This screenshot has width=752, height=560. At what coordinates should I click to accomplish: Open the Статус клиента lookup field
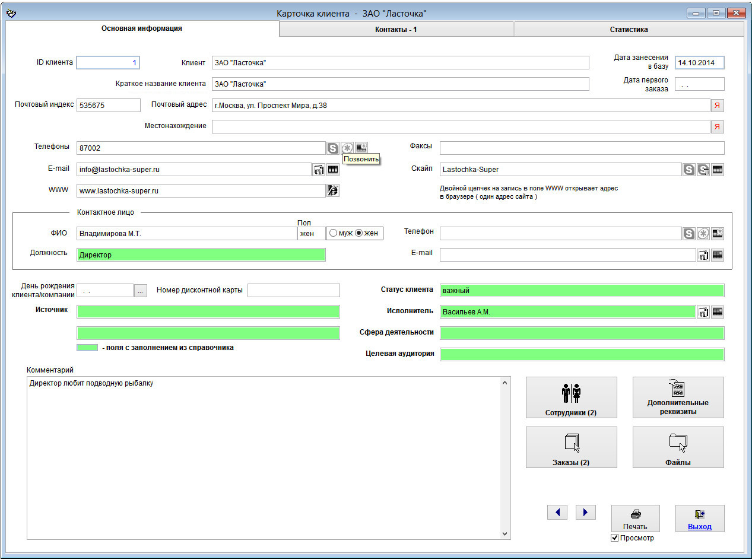pyautogui.click(x=582, y=291)
